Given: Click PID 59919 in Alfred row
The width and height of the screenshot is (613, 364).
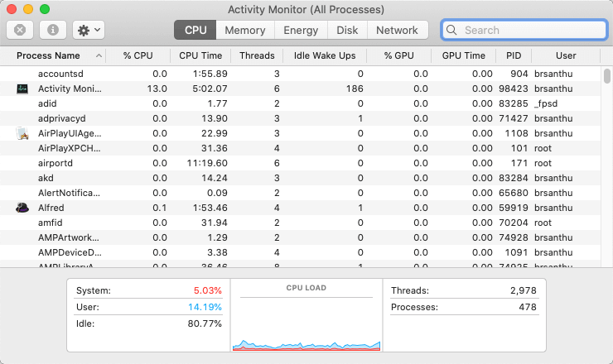Looking at the screenshot, I should coord(514,208).
